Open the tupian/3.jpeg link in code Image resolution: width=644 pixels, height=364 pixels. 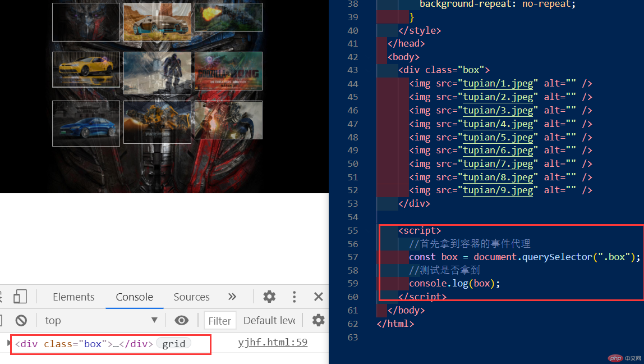point(498,110)
